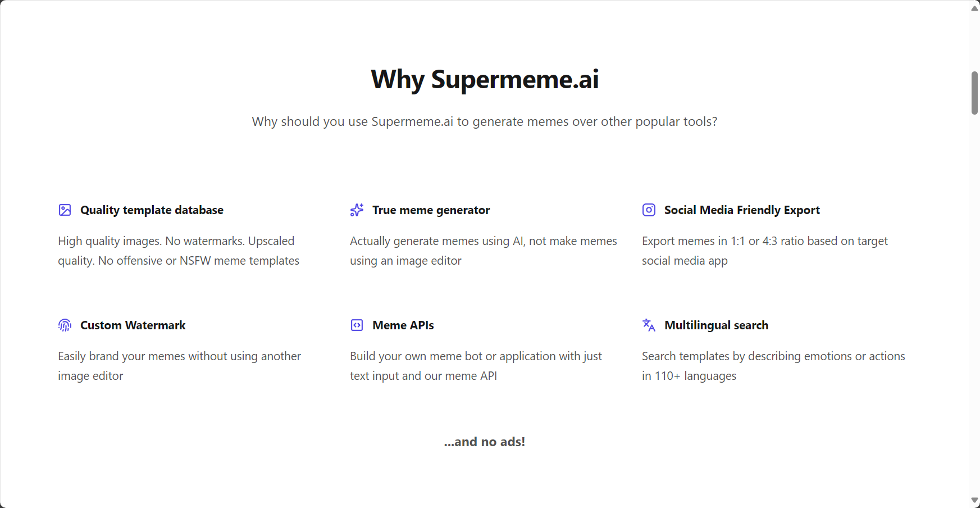Click the vertical scrollbar thumb
Screen dimensions: 980x508
pyautogui.click(x=974, y=93)
